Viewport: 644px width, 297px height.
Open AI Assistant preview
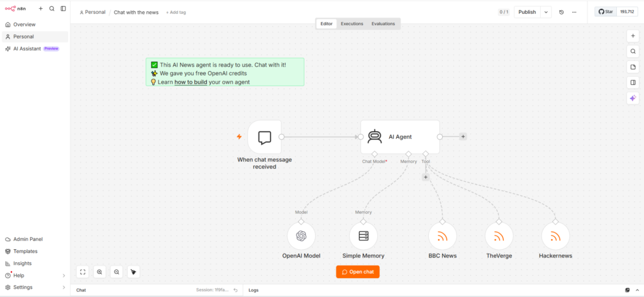(35, 48)
